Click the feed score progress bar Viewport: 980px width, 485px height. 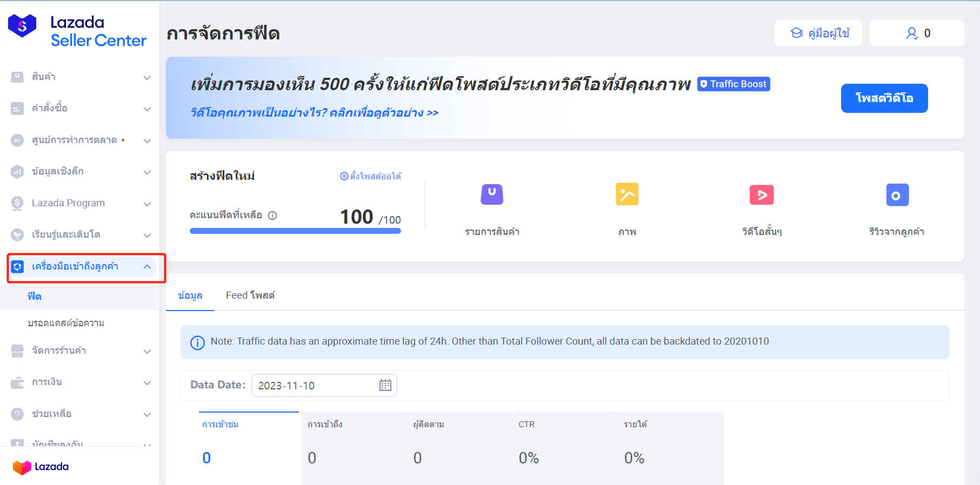point(295,231)
